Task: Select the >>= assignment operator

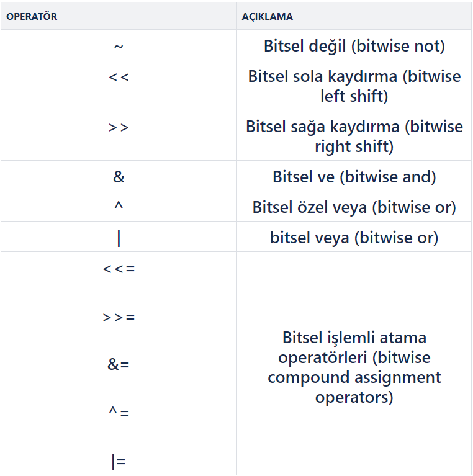Action: [x=119, y=317]
